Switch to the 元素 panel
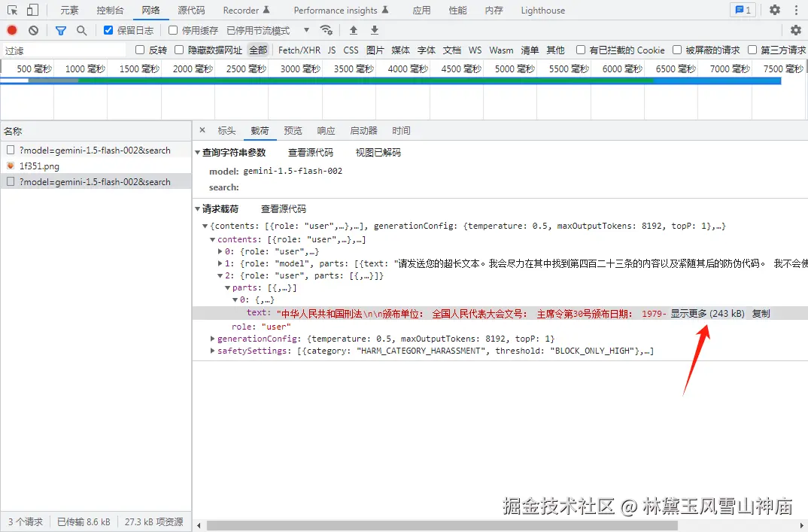 pyautogui.click(x=69, y=11)
